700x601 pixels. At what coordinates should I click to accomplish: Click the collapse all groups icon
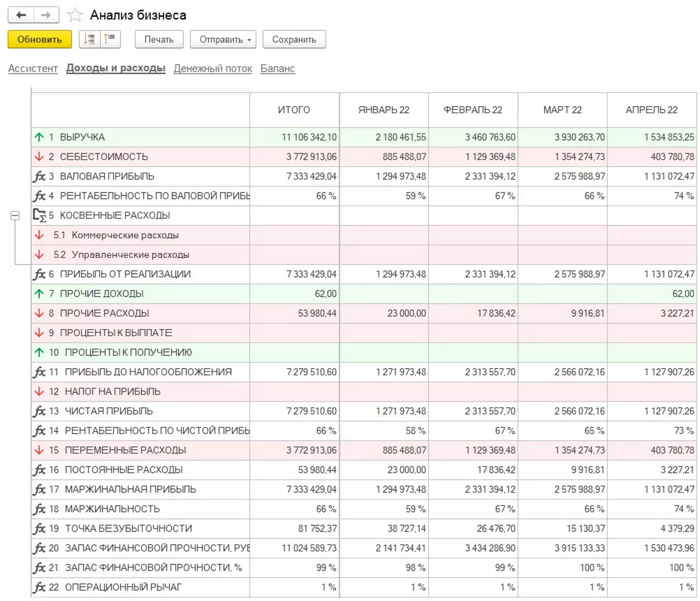point(109,39)
